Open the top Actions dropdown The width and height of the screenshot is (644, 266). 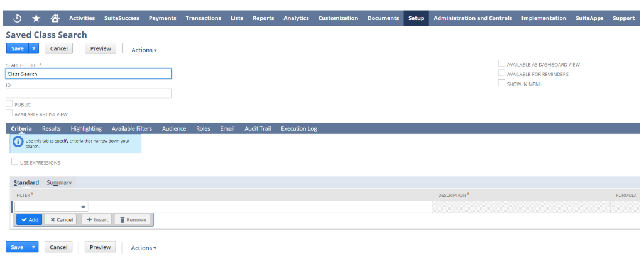pos(144,50)
